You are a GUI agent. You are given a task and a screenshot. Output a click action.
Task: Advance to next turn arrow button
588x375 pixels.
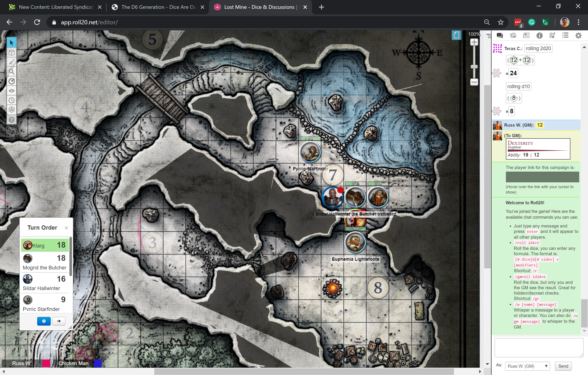pos(59,321)
